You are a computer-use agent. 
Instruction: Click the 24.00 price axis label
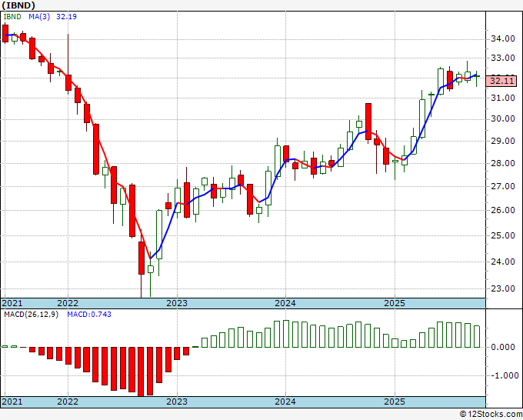pos(503,262)
